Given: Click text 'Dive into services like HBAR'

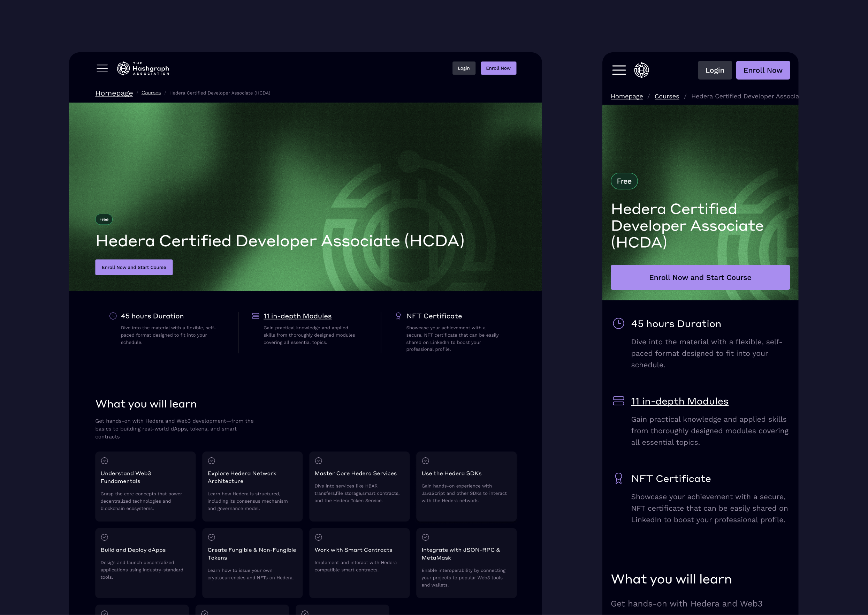Looking at the screenshot, I should point(346,486).
